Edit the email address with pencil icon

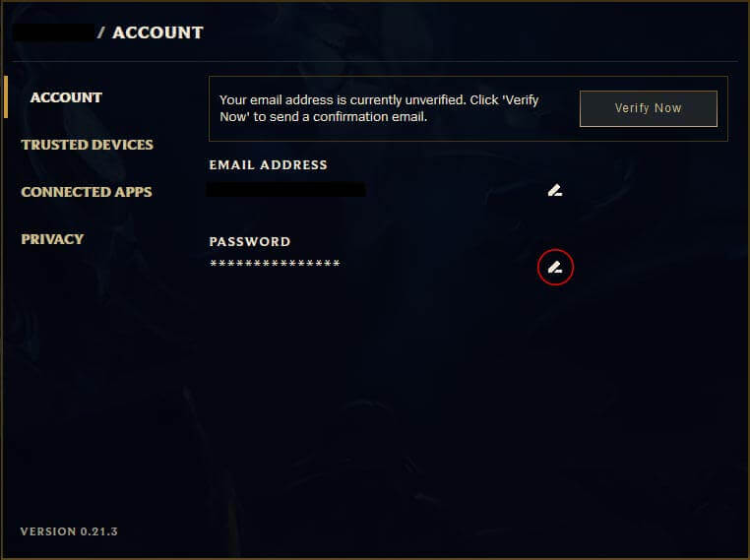(555, 190)
